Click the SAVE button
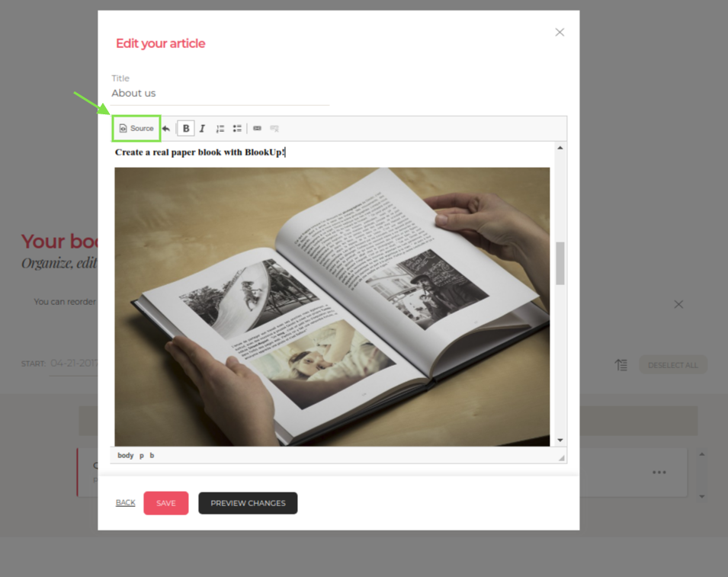Screen dimensions: 728x577 (165, 503)
